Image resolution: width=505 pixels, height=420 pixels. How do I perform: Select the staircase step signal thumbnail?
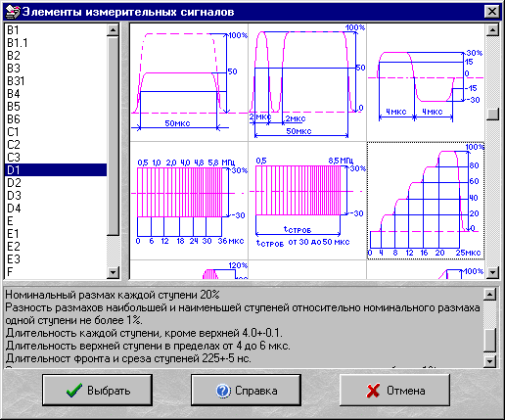point(426,201)
